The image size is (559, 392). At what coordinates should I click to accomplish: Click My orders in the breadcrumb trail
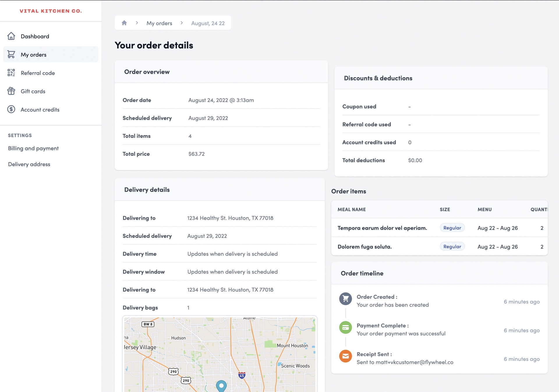(x=159, y=23)
